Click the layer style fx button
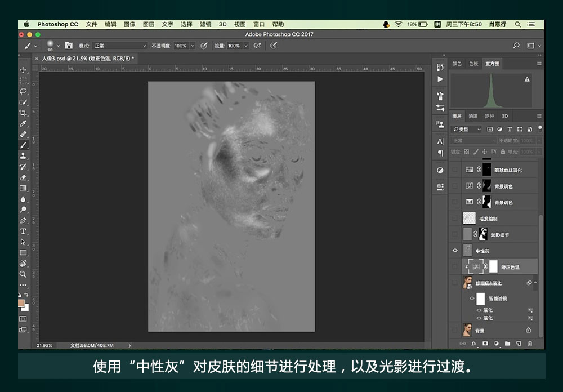 (473, 343)
